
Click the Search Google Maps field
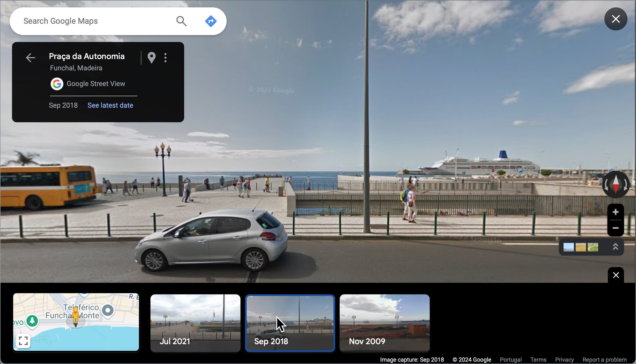95,21
